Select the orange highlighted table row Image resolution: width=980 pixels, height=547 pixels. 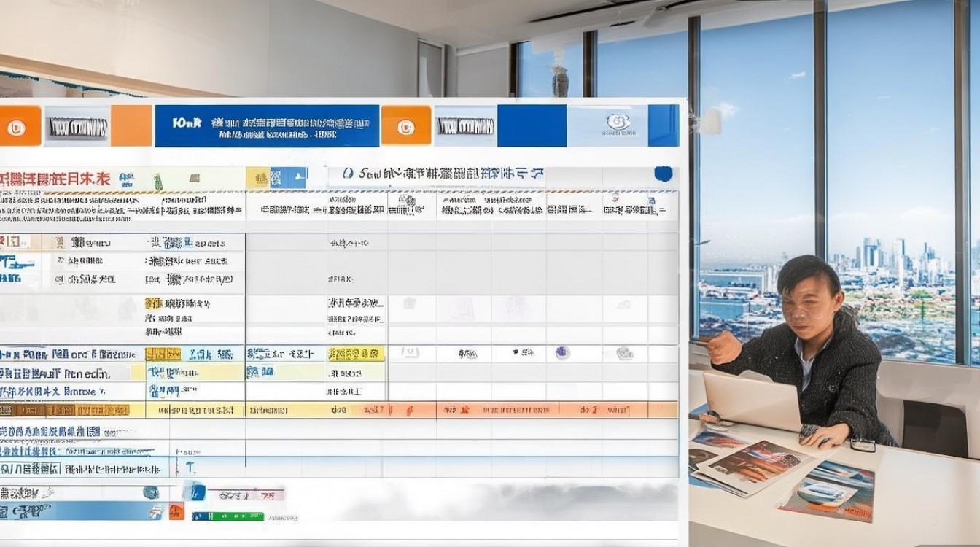pos(339,410)
